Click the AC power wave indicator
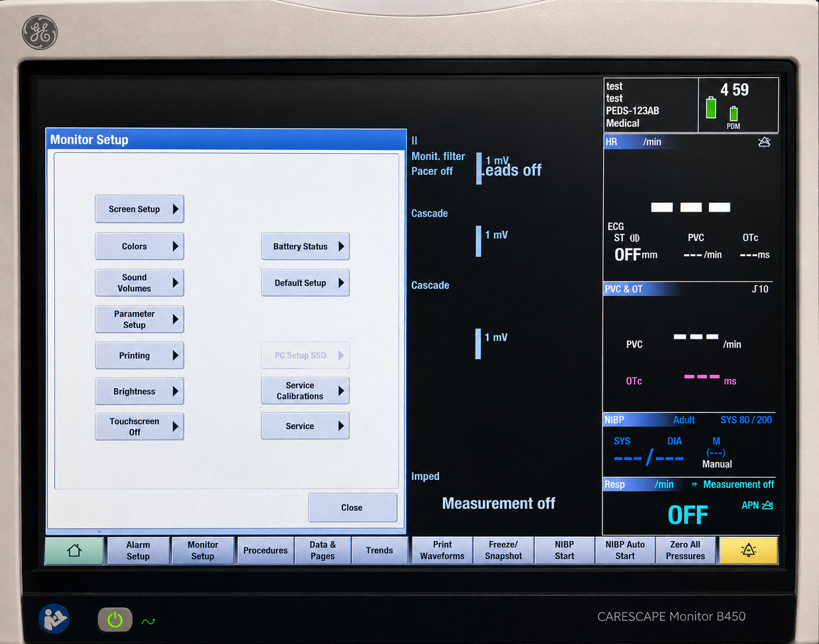Viewport: 819px width, 644px height. [x=148, y=621]
